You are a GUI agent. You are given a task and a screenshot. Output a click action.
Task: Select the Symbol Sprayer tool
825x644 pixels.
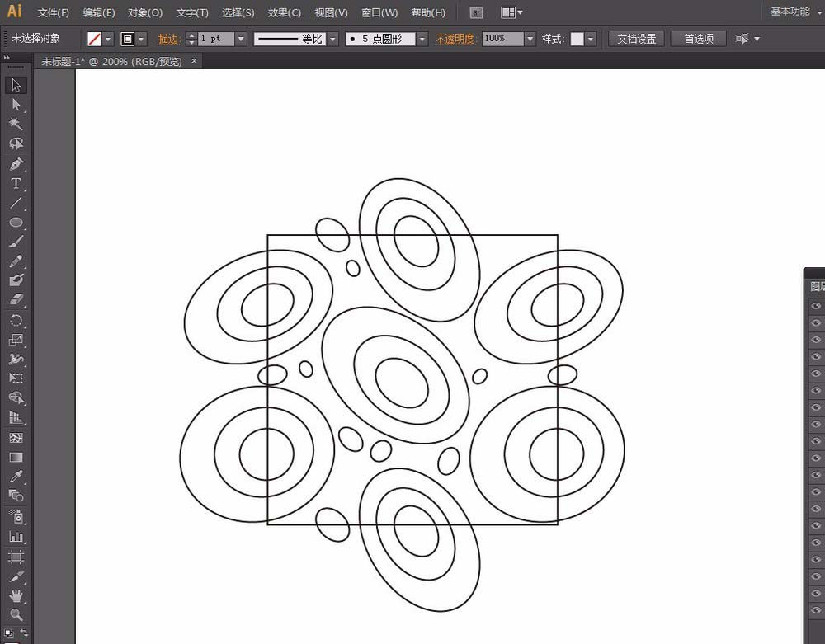pyautogui.click(x=16, y=517)
